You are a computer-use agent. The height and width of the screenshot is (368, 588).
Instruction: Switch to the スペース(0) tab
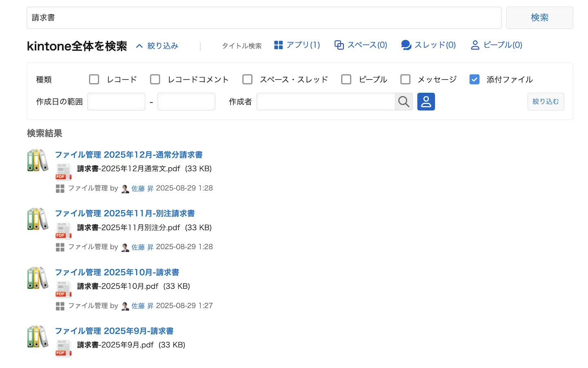coord(361,45)
